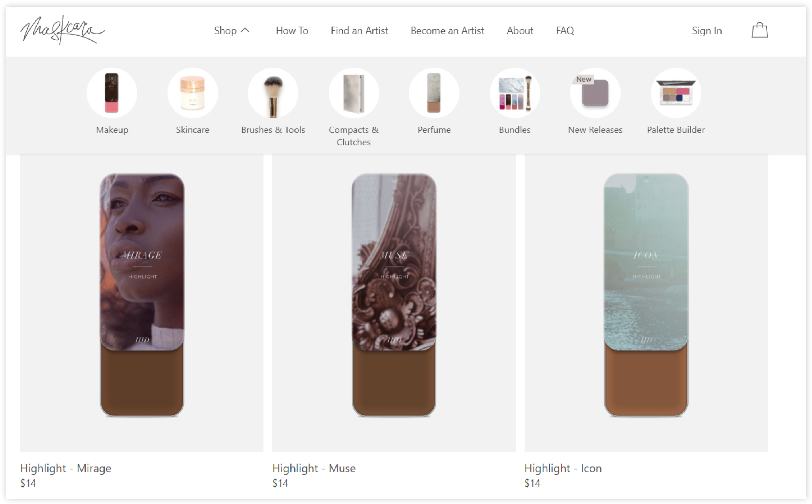Viewport: 812px width, 504px height.
Task: Open the shopping bag cart icon
Action: 759,30
